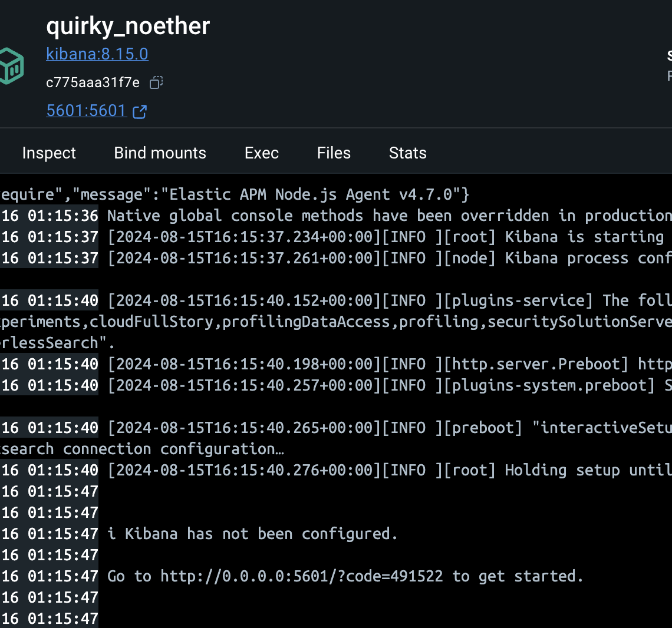This screenshot has width=672, height=628.
Task: Open the Stats tab
Action: (407, 153)
